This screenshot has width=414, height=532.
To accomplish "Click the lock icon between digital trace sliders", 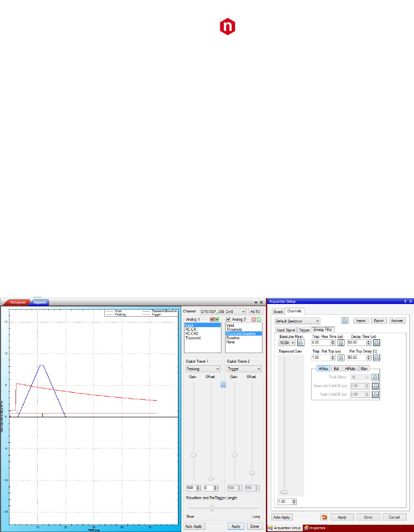I will click(x=223, y=384).
